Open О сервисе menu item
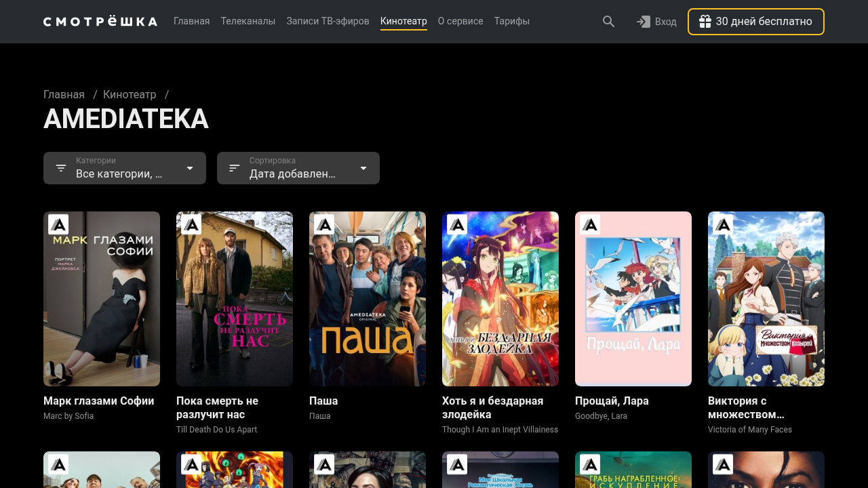The height and width of the screenshot is (488, 868). pyautogui.click(x=460, y=22)
